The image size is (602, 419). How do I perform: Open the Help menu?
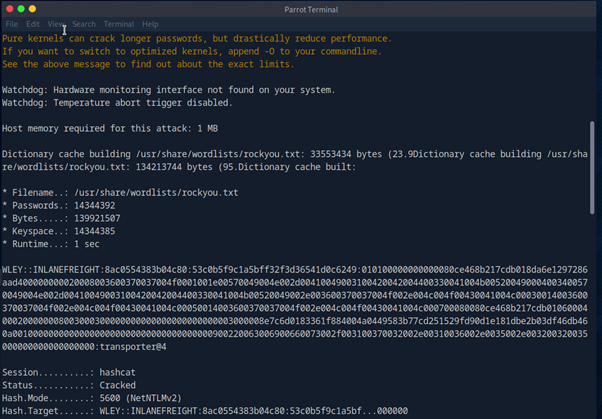[150, 24]
